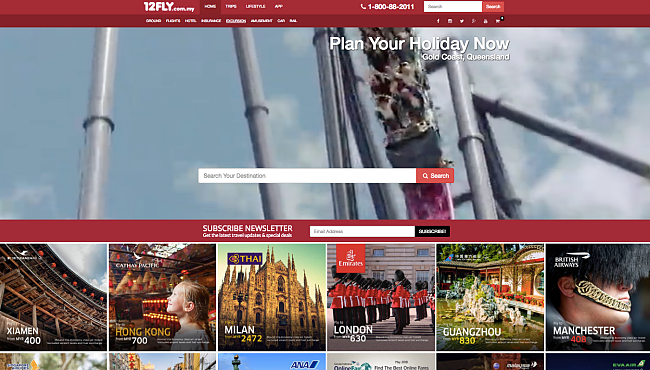The height and width of the screenshot is (370, 650).
Task: Focus the header Search text field
Action: click(x=453, y=7)
